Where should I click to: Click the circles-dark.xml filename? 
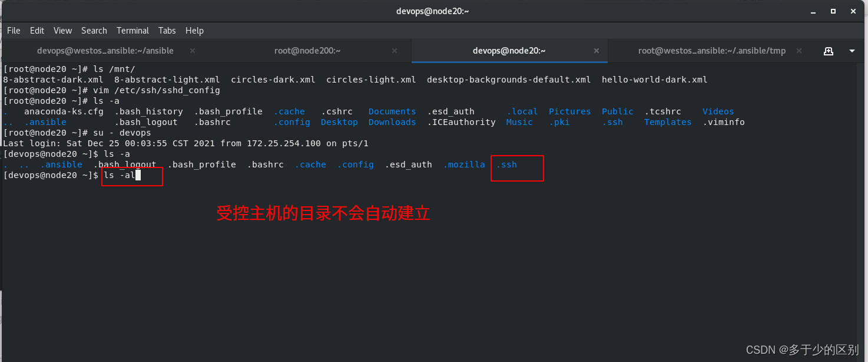point(273,80)
